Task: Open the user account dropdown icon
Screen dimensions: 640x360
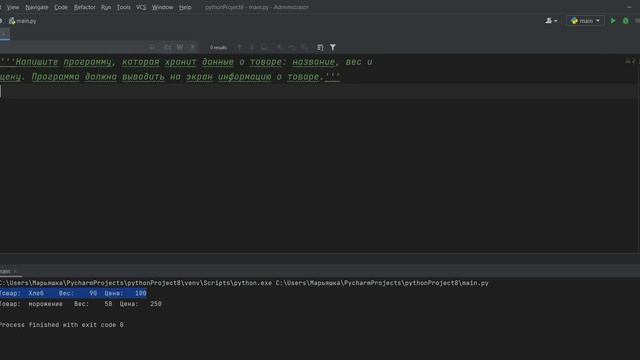Action: [x=551, y=21]
